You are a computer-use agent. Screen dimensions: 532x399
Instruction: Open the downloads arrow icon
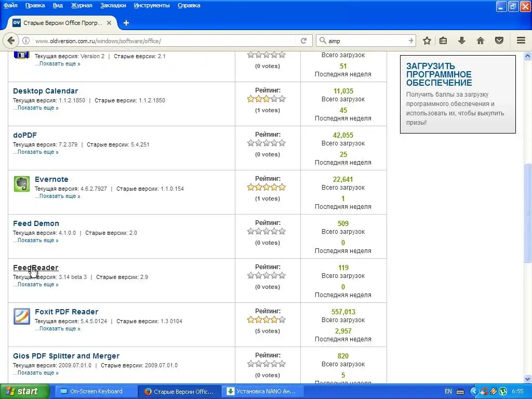[x=462, y=41]
